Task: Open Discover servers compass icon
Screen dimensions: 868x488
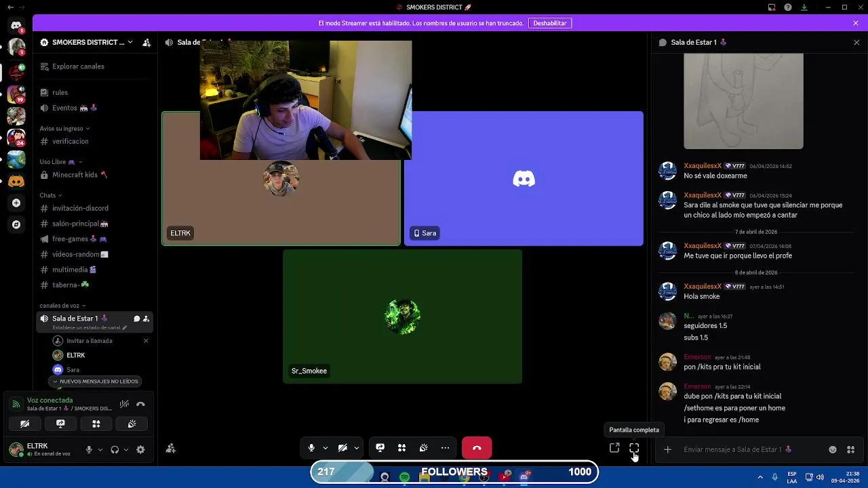Action: click(16, 224)
